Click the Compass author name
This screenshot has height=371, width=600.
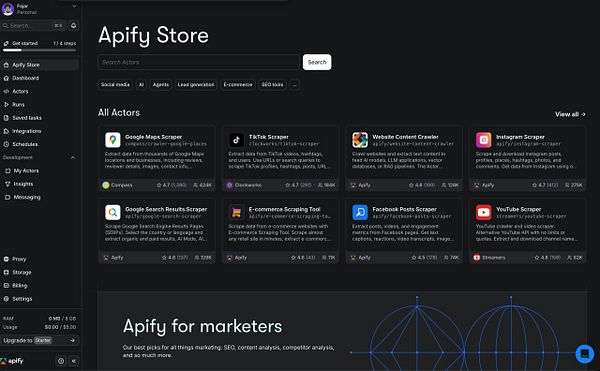coord(122,185)
